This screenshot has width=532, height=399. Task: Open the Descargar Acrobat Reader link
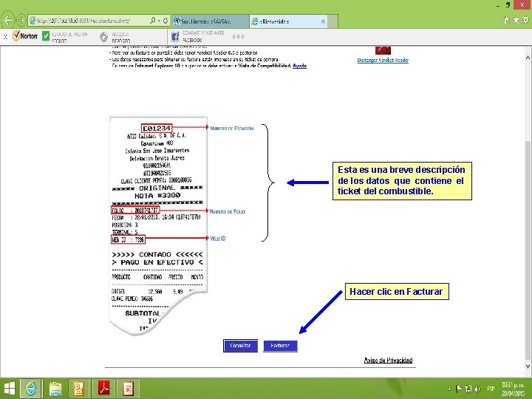click(x=383, y=60)
